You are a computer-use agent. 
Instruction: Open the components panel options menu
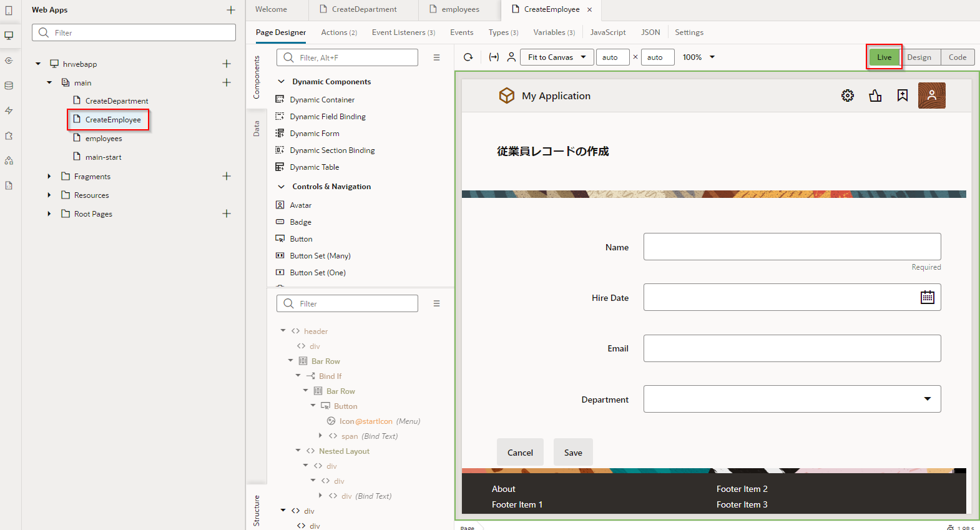click(436, 57)
